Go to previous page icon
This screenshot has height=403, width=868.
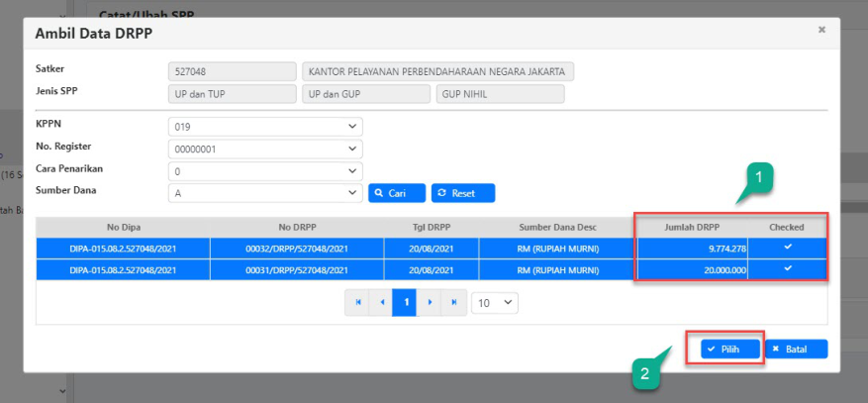tap(381, 302)
